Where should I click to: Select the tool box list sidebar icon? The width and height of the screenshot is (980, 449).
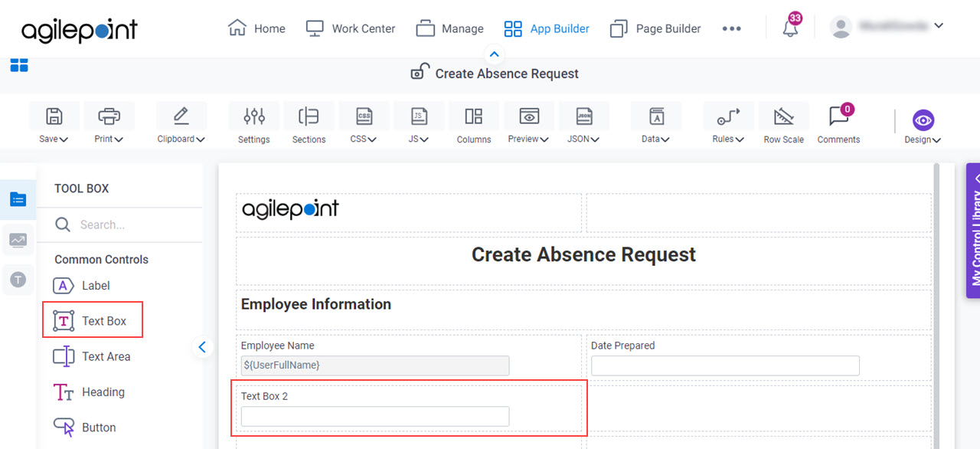click(x=18, y=199)
